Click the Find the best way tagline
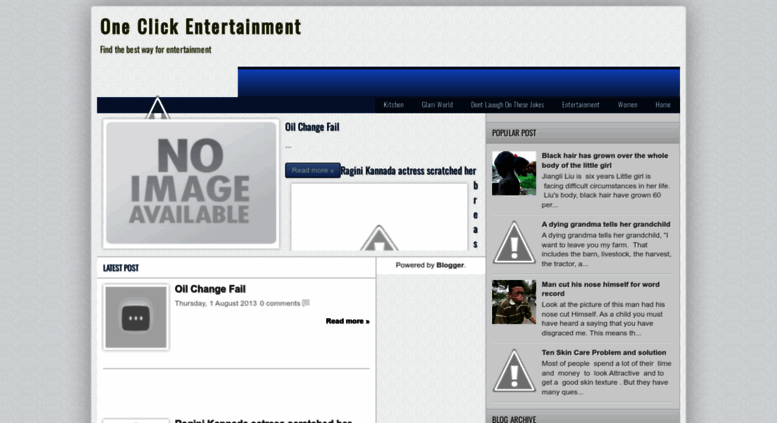 tap(156, 50)
